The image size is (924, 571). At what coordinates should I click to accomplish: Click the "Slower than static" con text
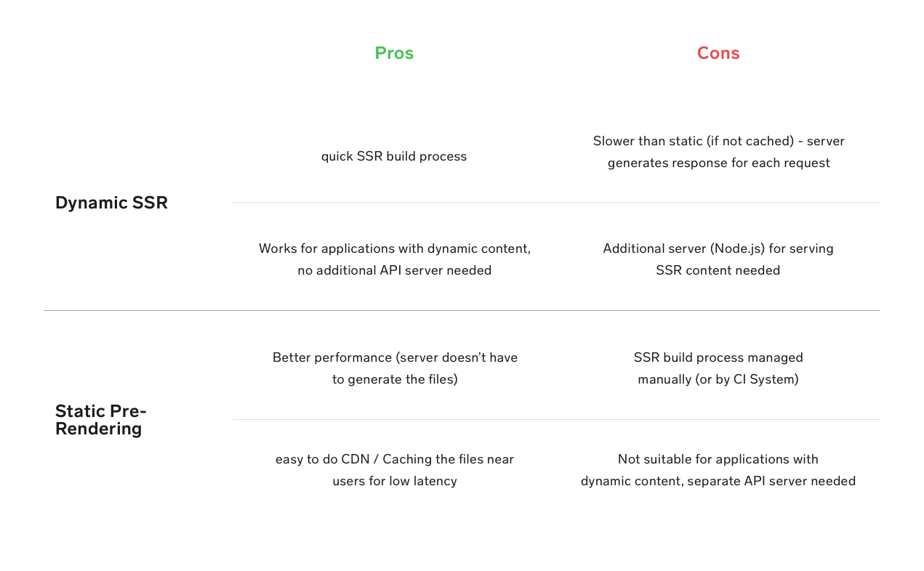(718, 151)
